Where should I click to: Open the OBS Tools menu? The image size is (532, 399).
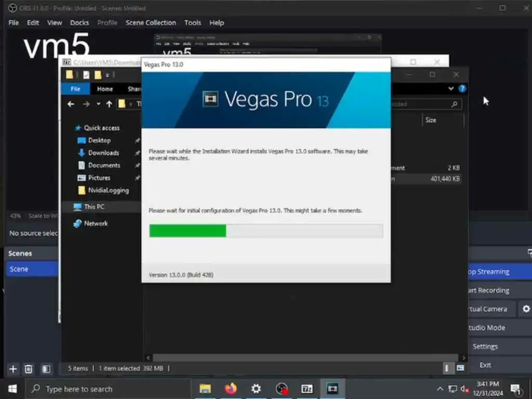tap(193, 23)
